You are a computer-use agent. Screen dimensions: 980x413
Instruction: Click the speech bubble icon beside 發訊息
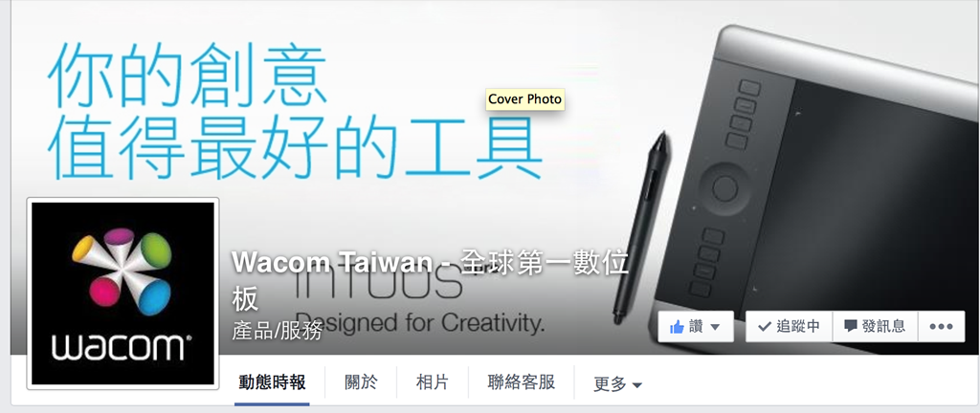pos(850,326)
